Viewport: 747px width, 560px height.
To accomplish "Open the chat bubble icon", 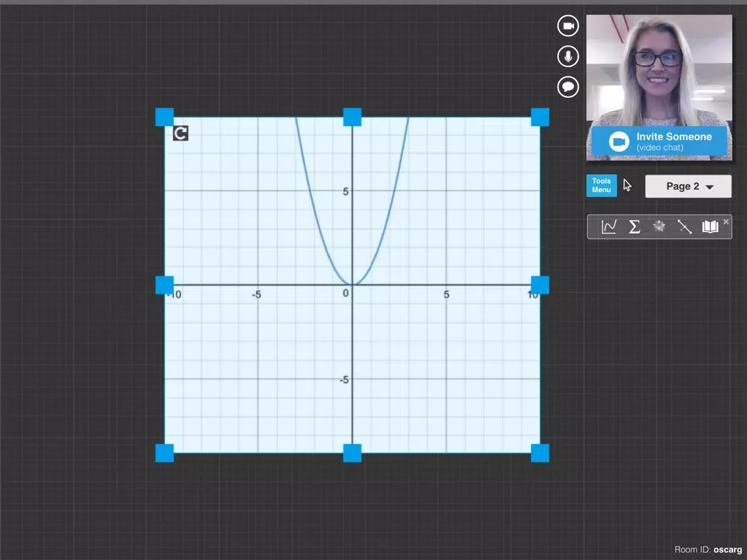I will tap(568, 87).
